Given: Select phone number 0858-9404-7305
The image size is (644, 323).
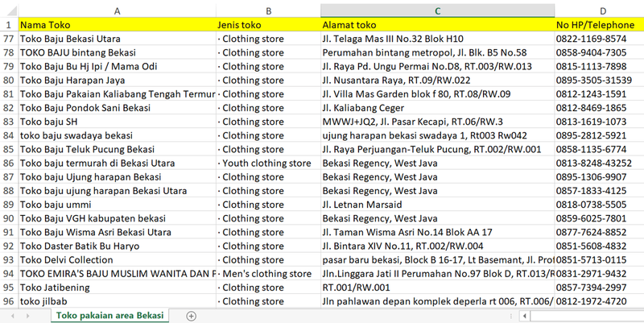Looking at the screenshot, I should 599,52.
